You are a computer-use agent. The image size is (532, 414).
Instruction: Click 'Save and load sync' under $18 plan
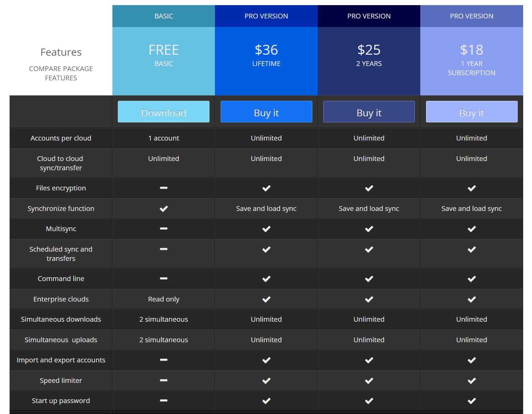472,209
